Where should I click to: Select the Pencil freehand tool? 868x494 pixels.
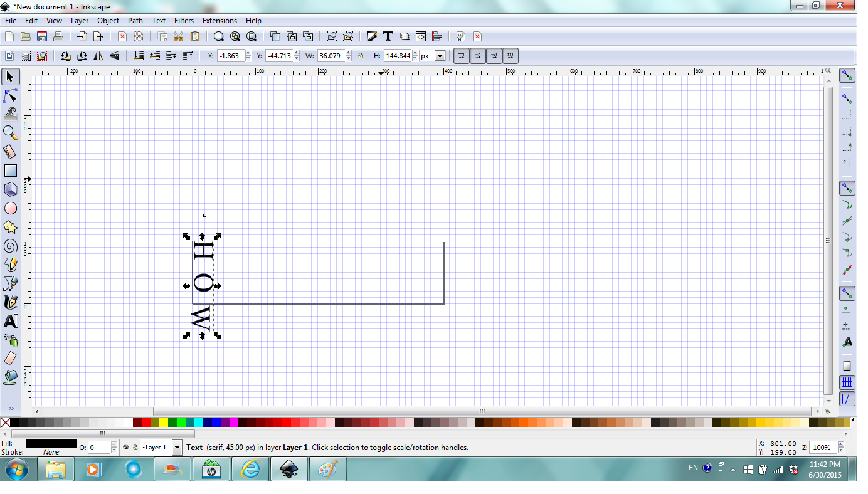[11, 265]
